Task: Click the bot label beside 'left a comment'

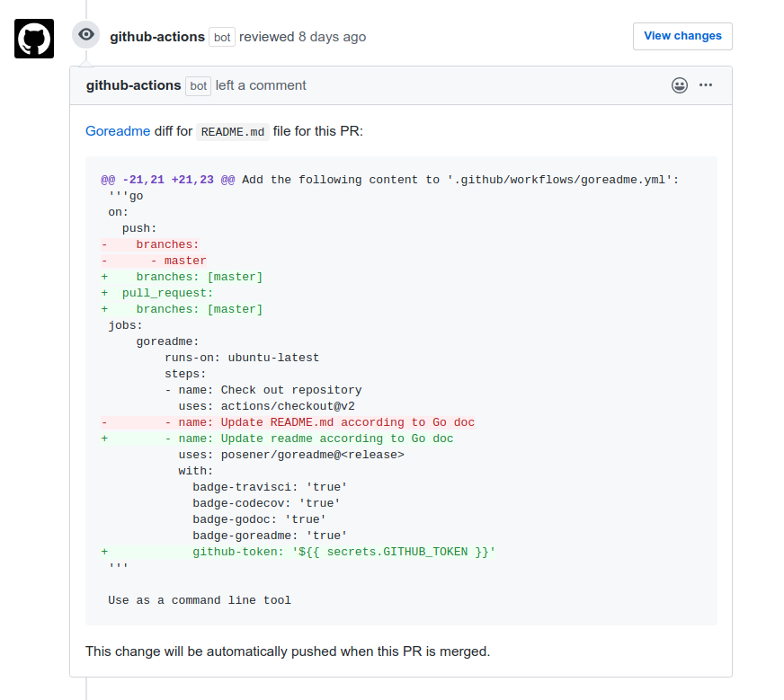Action: click(198, 86)
